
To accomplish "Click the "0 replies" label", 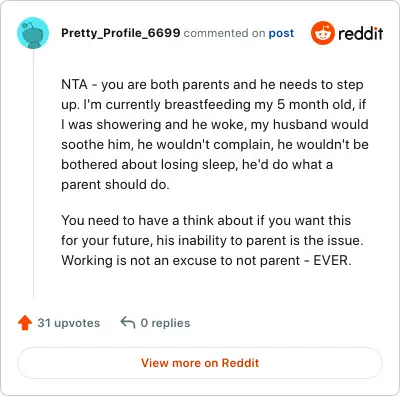I will (x=165, y=323).
